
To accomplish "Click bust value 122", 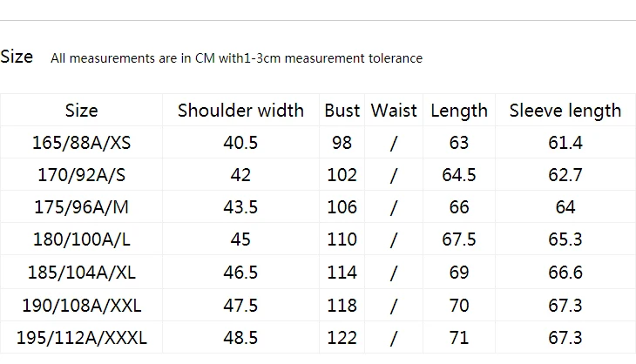I will click(342, 338).
